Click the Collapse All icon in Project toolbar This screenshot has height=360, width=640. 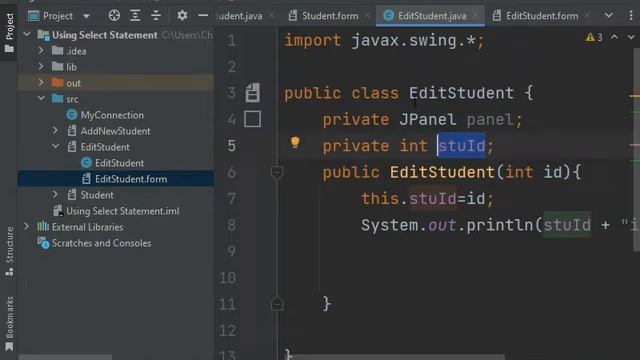point(156,16)
